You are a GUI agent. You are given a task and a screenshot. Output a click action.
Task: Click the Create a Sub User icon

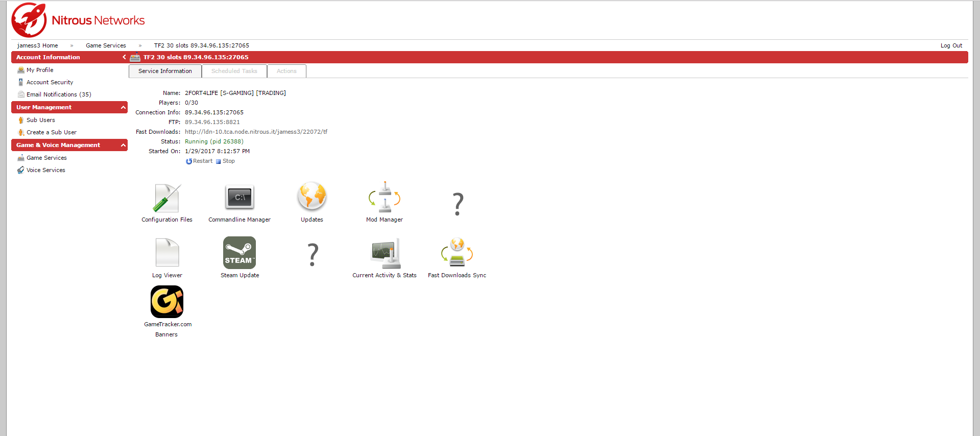click(x=21, y=132)
